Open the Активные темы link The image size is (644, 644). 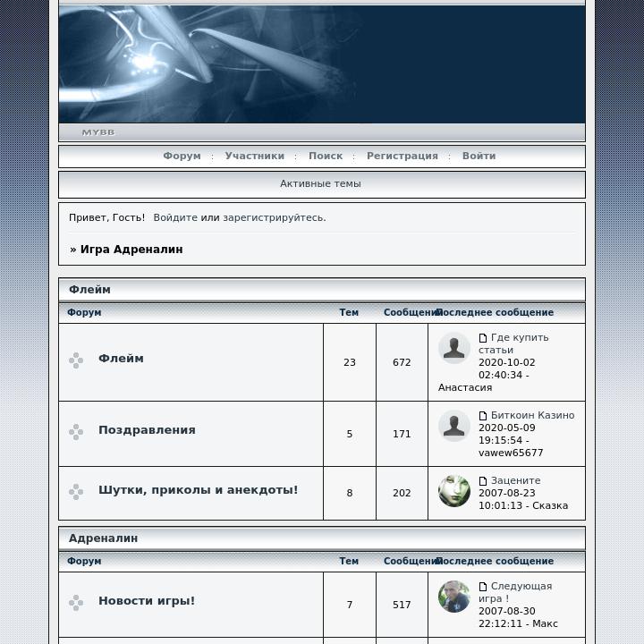coord(320,183)
